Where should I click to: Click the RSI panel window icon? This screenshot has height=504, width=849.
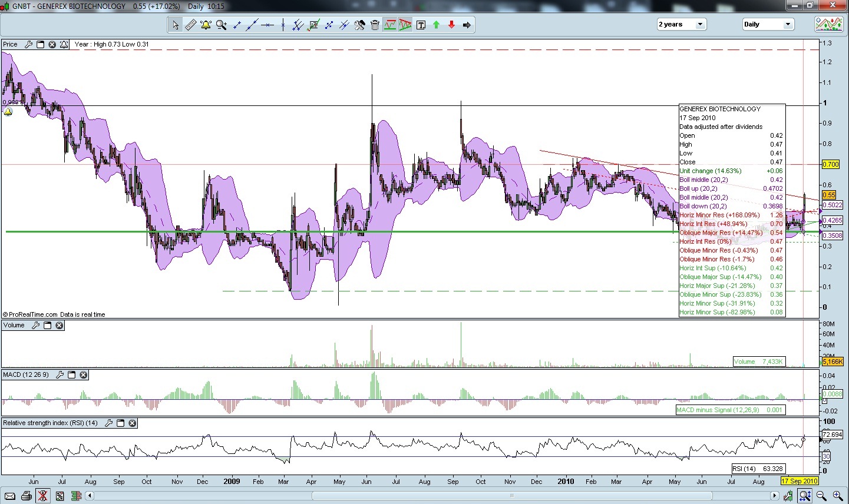coord(120,423)
